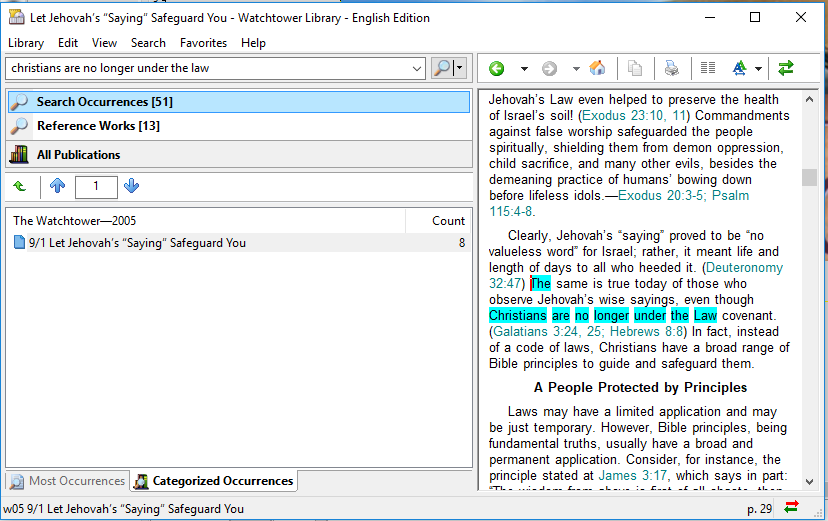Screen dimensions: 828x521
Task: Open the search options dropdown arrow
Action: coord(459,68)
